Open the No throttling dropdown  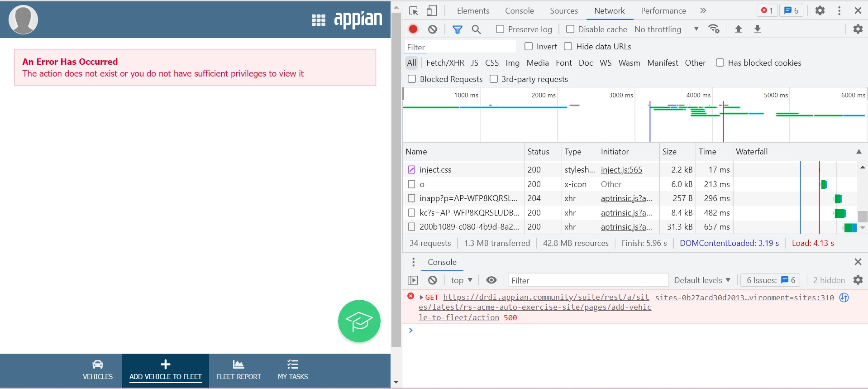click(x=666, y=29)
